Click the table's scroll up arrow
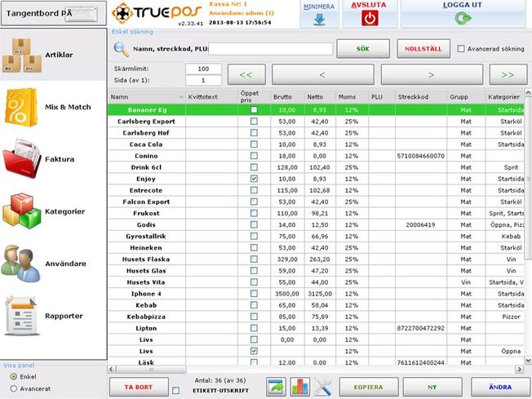The height and width of the screenshot is (399, 532). (528, 92)
